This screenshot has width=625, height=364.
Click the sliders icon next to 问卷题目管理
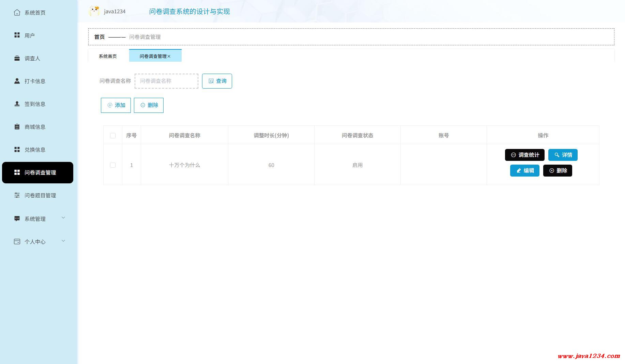pyautogui.click(x=17, y=195)
